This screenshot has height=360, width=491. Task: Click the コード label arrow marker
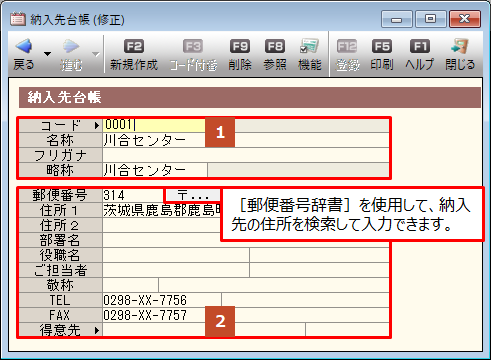point(97,125)
